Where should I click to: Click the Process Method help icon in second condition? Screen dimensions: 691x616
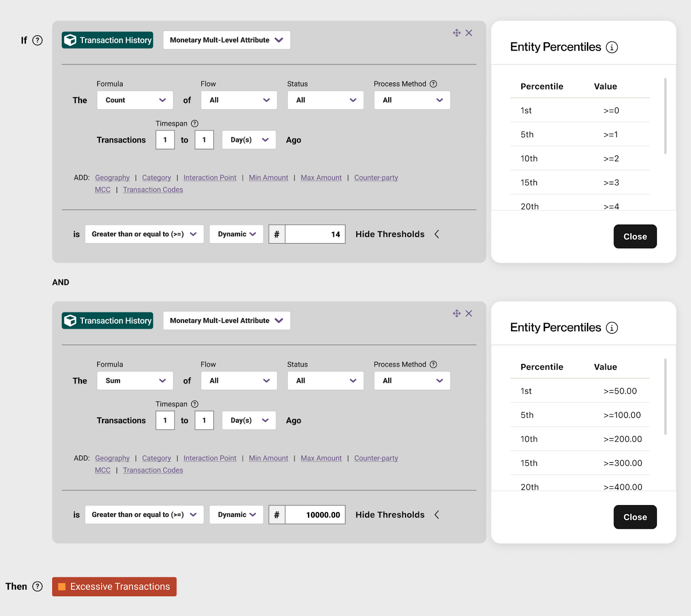point(434,364)
